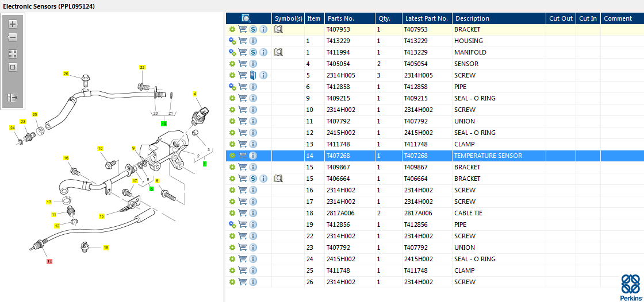Image resolution: width=644 pixels, height=302 pixels.
Task: Add T407268 TEMPERATURE SENSOR to cart
Action: [x=243, y=156]
